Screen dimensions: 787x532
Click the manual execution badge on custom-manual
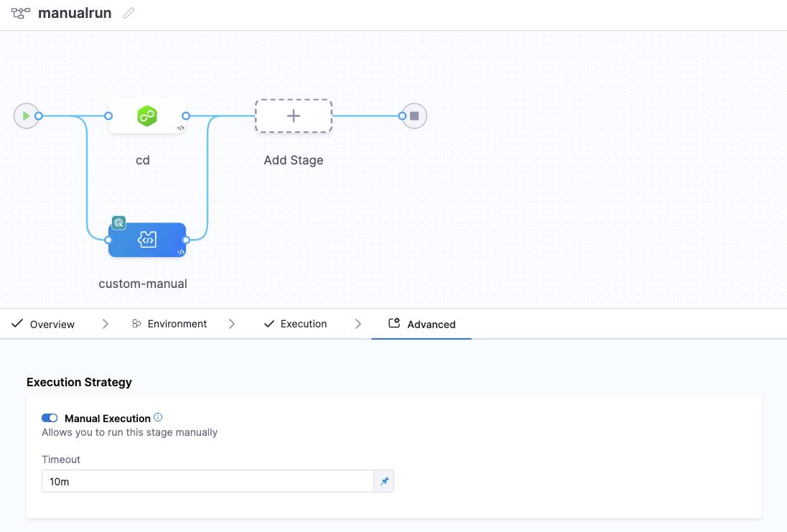[x=118, y=223]
